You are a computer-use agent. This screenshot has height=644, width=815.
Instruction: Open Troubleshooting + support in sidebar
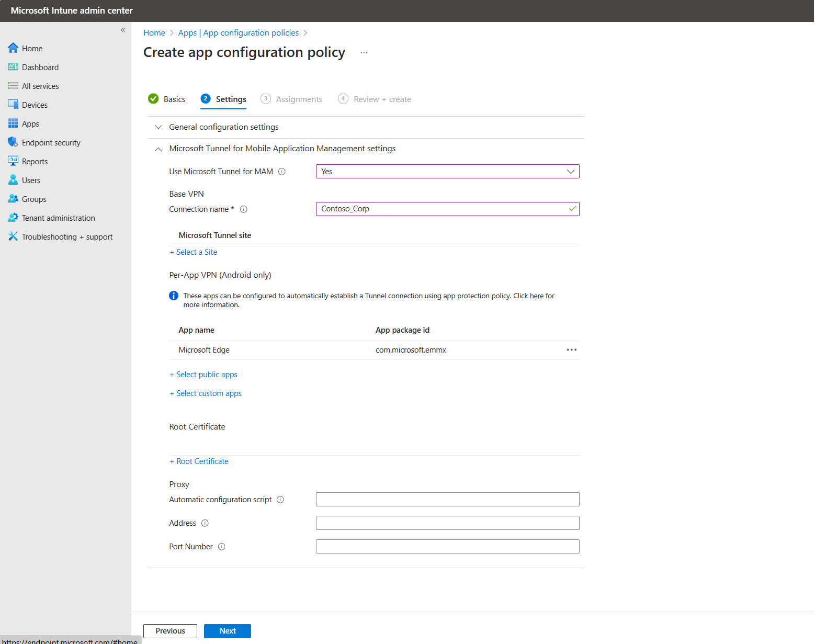click(66, 236)
